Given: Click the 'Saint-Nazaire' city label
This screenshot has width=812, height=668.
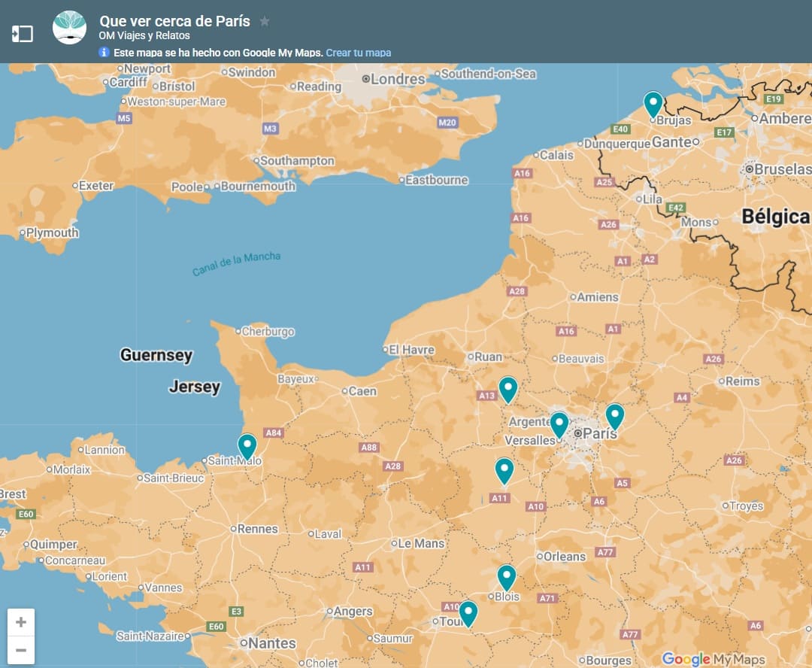Looking at the screenshot, I should tap(150, 636).
